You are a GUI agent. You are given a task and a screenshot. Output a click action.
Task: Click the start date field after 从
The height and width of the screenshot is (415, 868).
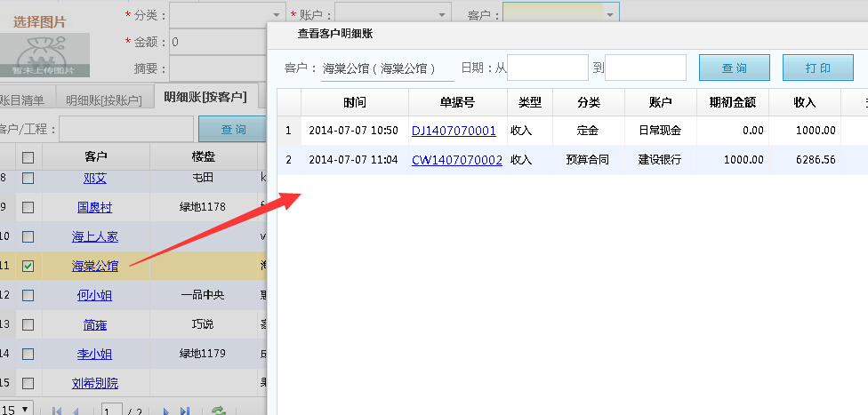coord(547,68)
